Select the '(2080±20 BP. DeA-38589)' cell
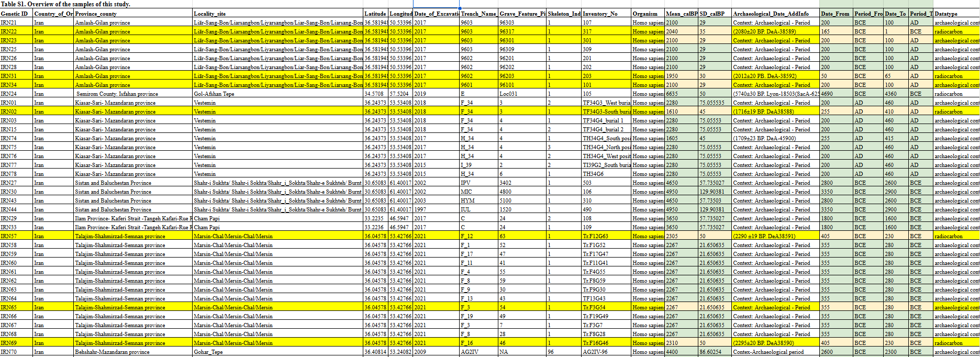980x357 pixels. pos(775,31)
